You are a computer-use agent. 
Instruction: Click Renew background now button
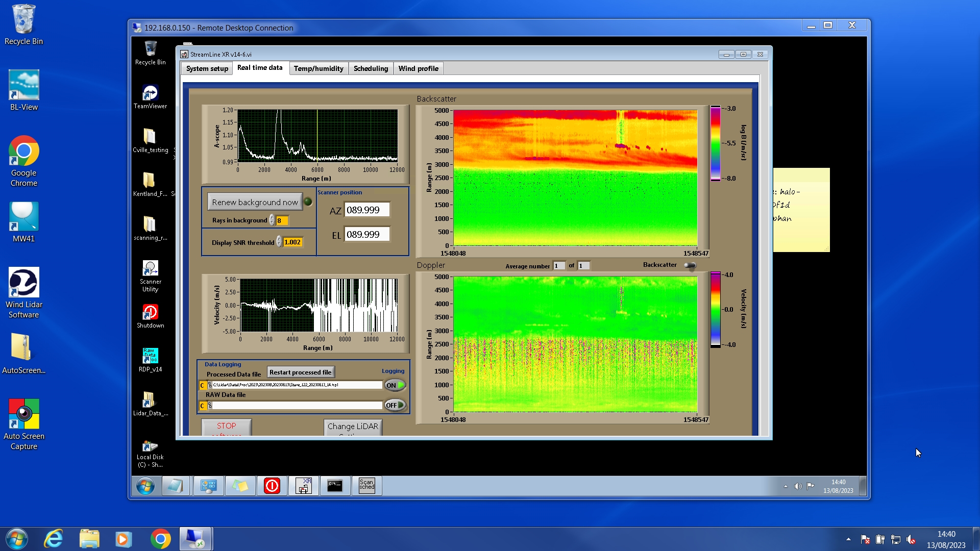(x=255, y=202)
